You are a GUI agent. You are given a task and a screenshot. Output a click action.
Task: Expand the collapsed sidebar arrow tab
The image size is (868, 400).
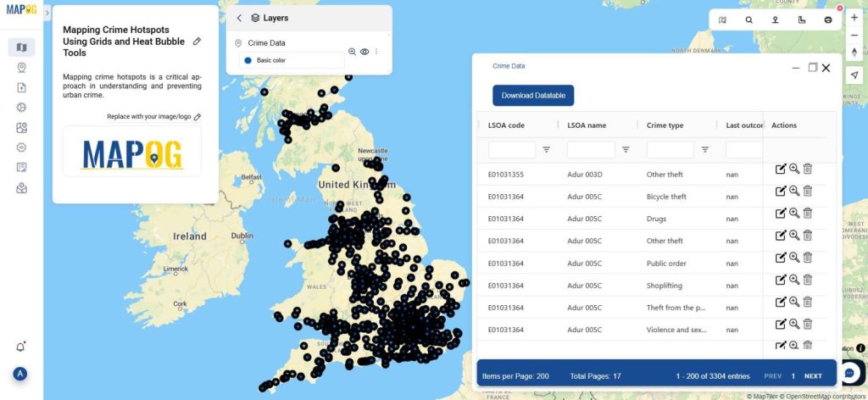pos(47,12)
